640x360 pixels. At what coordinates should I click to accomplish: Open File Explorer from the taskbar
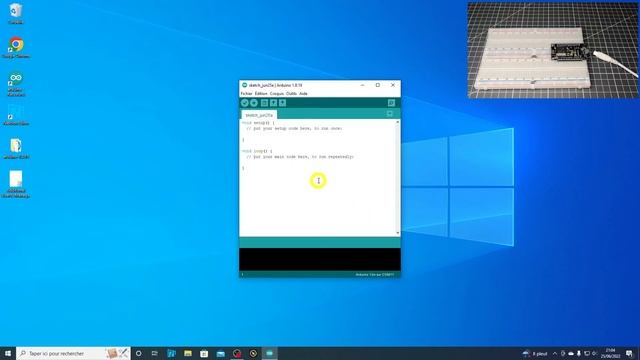pos(188,353)
